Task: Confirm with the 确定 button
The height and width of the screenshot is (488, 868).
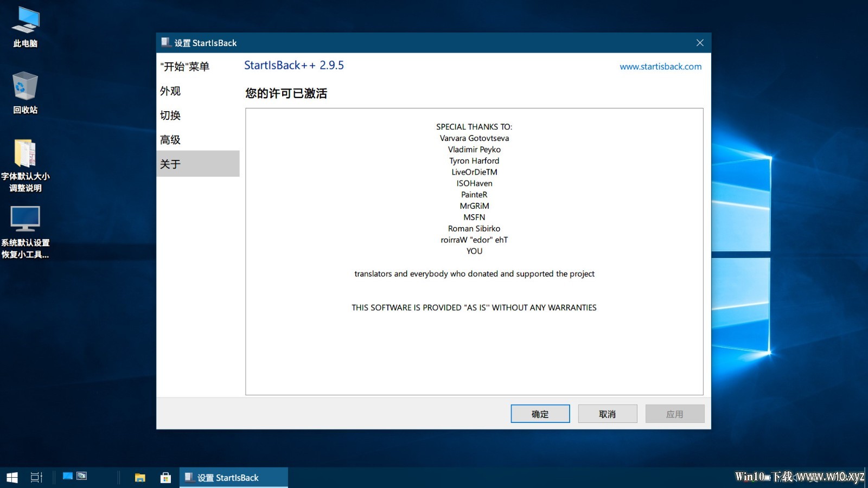Action: point(540,414)
